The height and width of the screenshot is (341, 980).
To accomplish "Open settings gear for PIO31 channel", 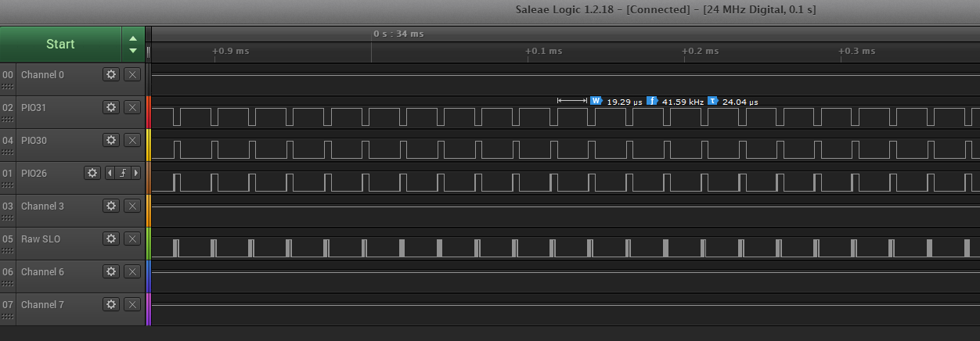I will (x=111, y=107).
